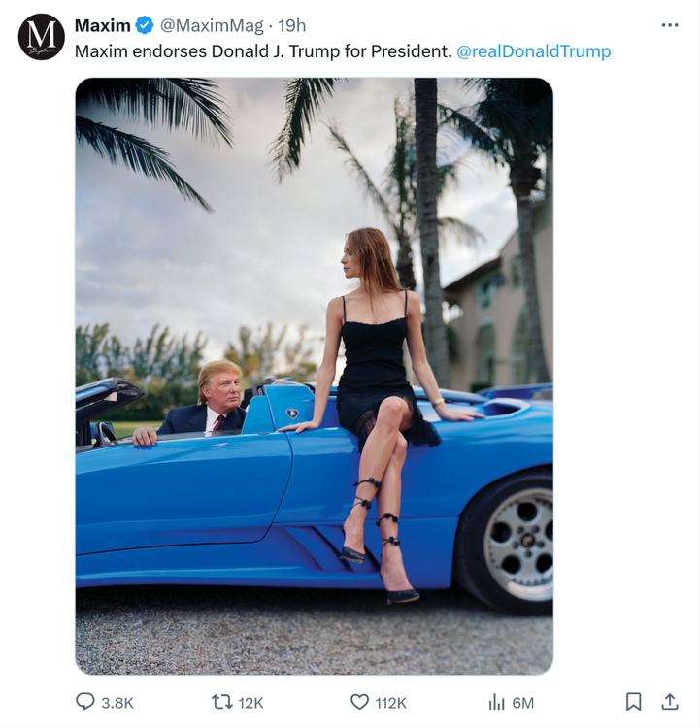Open the Maxim profile avatar
Image resolution: width=700 pixels, height=728 pixels.
41,37
